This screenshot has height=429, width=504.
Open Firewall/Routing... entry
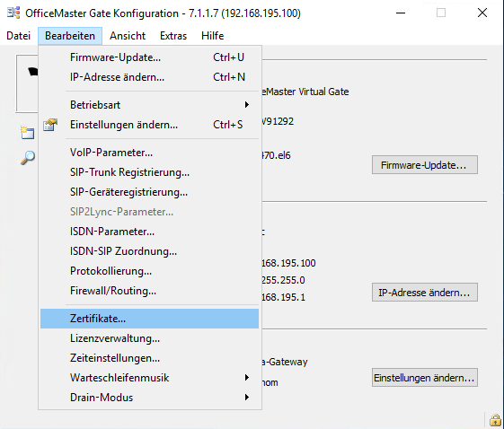149,291
